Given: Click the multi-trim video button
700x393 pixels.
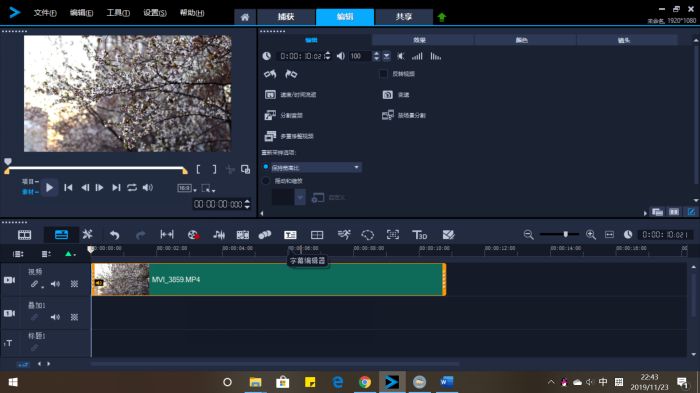Looking at the screenshot, I should 289,136.
